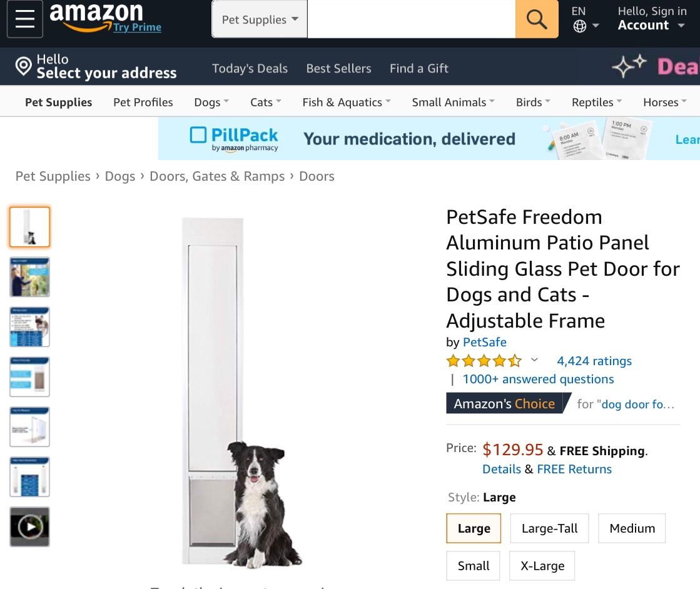Viewport: 700px width, 589px height.
Task: Select the Large-Tall style option
Action: pos(549,528)
